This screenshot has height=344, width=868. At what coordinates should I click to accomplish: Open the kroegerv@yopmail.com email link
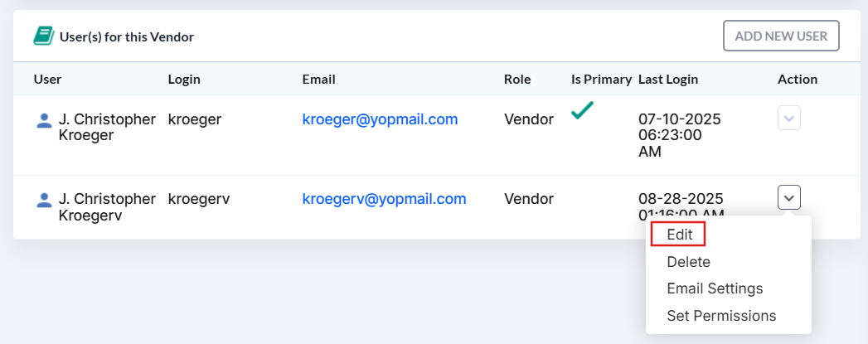pos(384,199)
